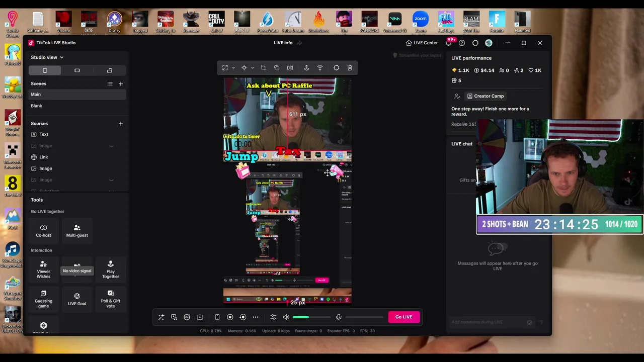Open the Play Together tool
Viewport: 644px width, 362px height.
coord(111,269)
